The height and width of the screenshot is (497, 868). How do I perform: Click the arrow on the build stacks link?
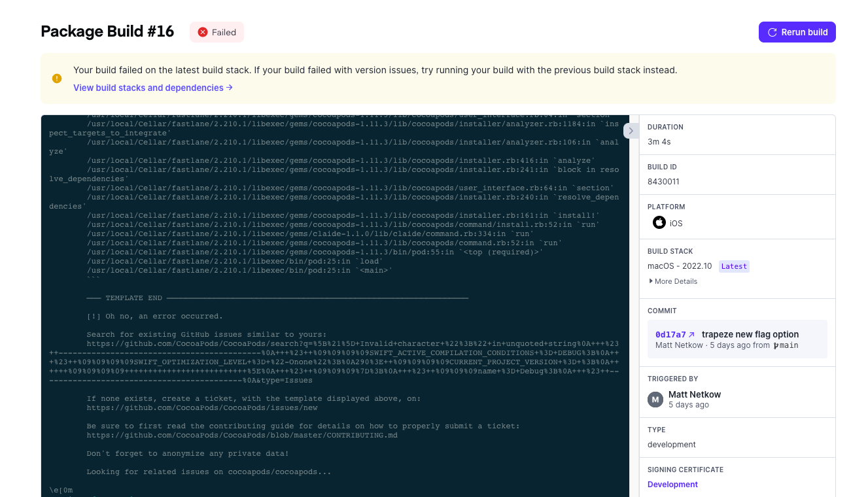(230, 88)
